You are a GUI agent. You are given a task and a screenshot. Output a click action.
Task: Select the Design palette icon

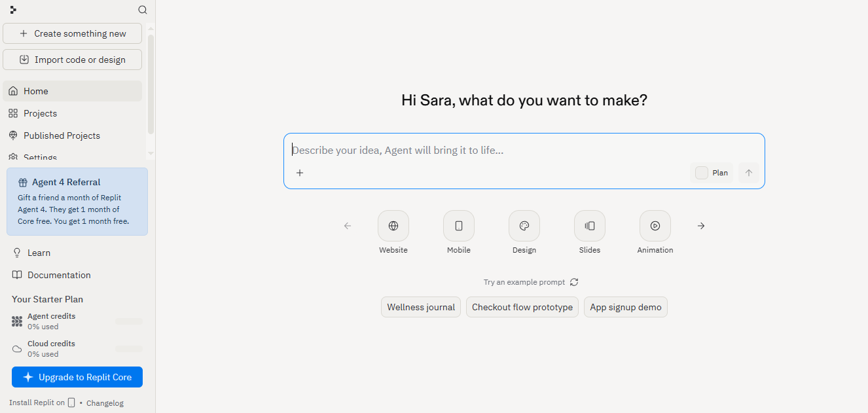[x=524, y=226]
